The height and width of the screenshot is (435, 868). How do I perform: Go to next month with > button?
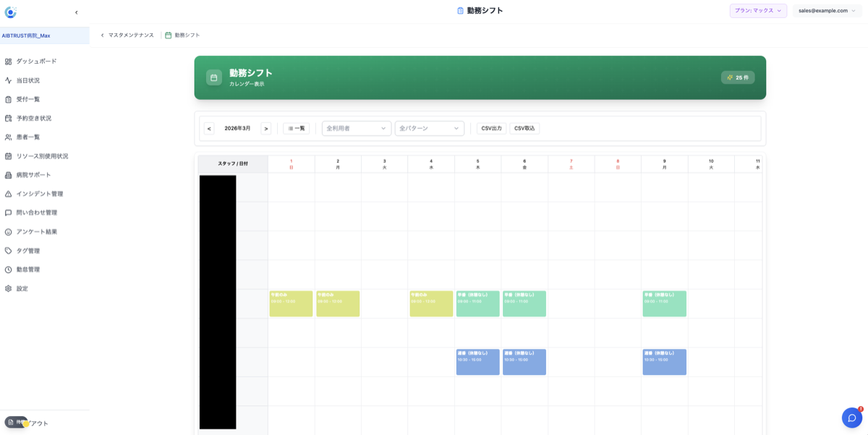[265, 128]
